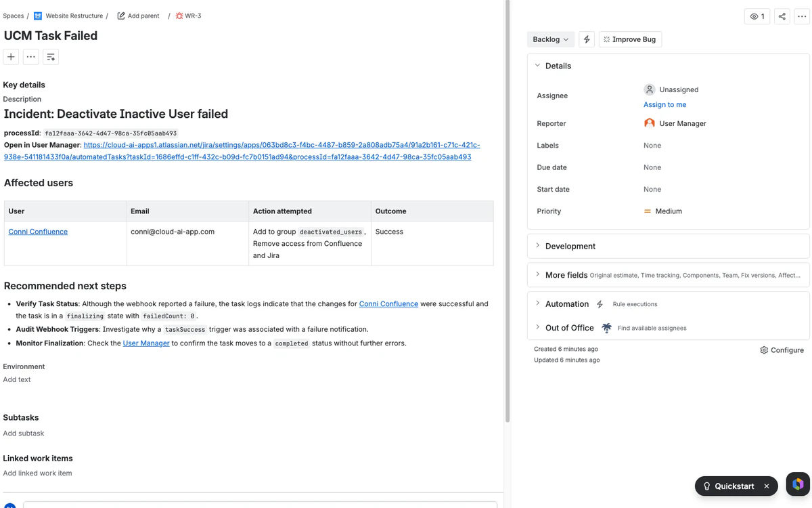This screenshot has width=812, height=508.
Task: Click Created 6 minutes ago text
Action: coord(566,350)
